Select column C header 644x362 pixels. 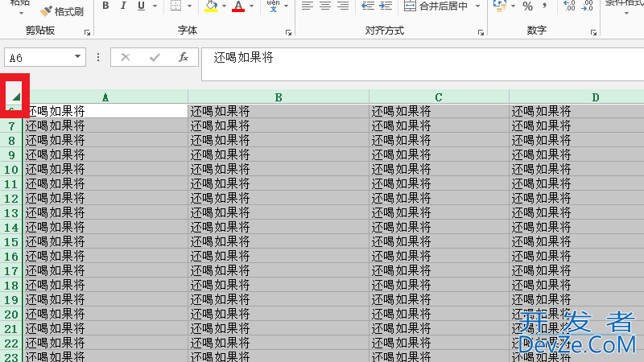pyautogui.click(x=439, y=97)
